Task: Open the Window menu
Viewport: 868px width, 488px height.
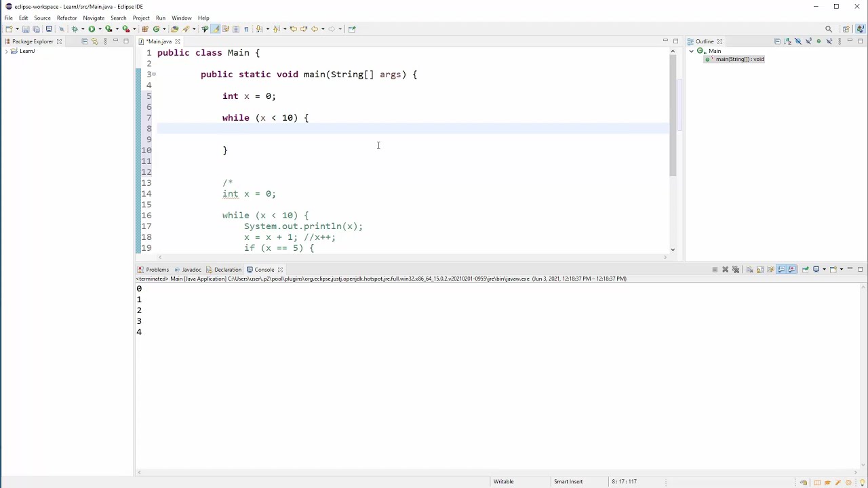Action: (181, 18)
